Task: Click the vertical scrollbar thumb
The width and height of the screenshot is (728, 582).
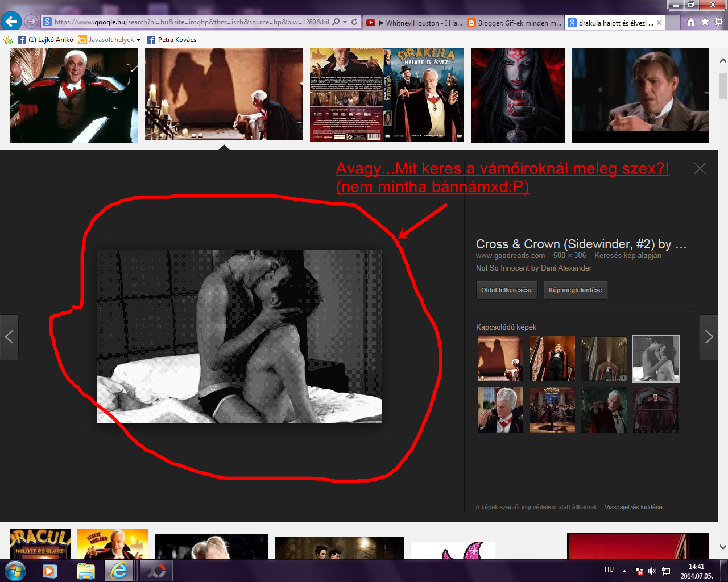Action: pos(723,85)
